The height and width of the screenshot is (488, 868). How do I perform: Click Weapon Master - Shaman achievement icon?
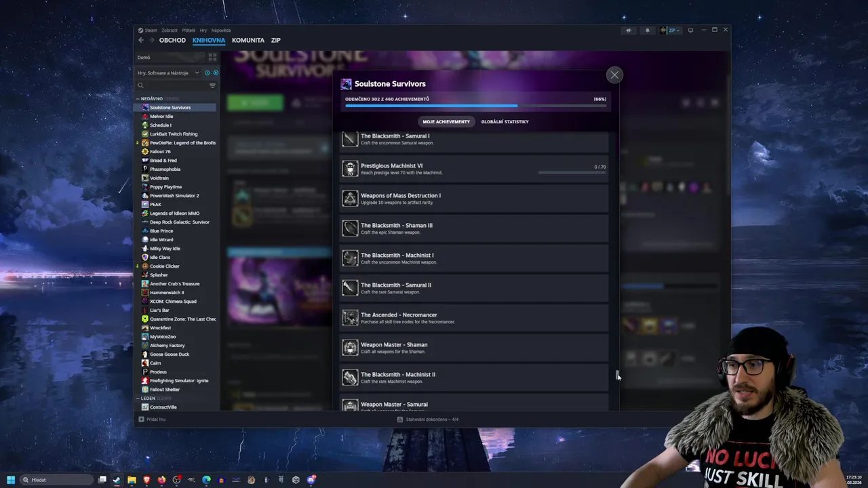click(350, 348)
